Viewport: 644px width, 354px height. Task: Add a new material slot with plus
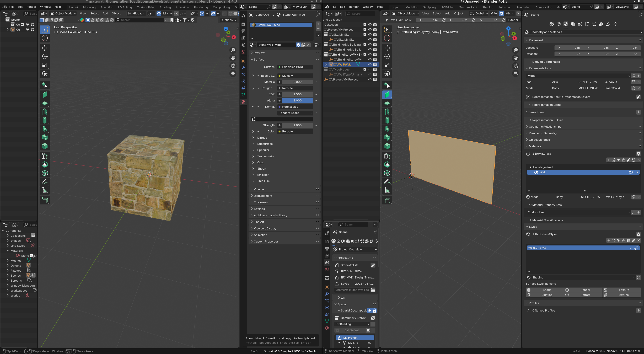click(x=318, y=24)
